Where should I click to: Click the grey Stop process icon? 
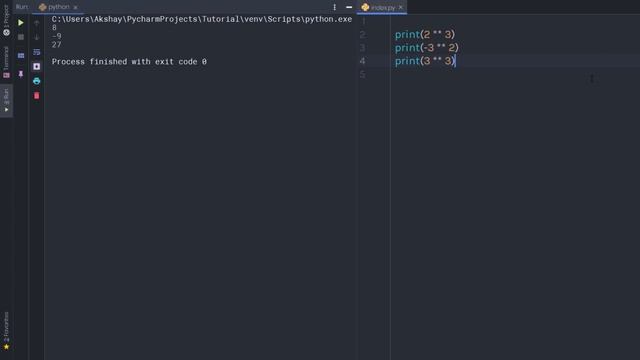(x=21, y=37)
